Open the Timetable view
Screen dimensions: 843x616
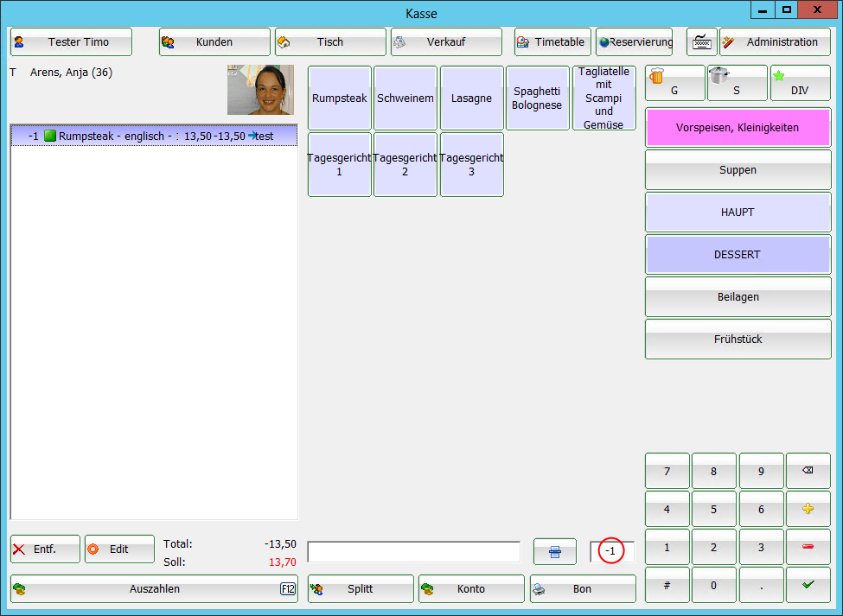pyautogui.click(x=552, y=41)
